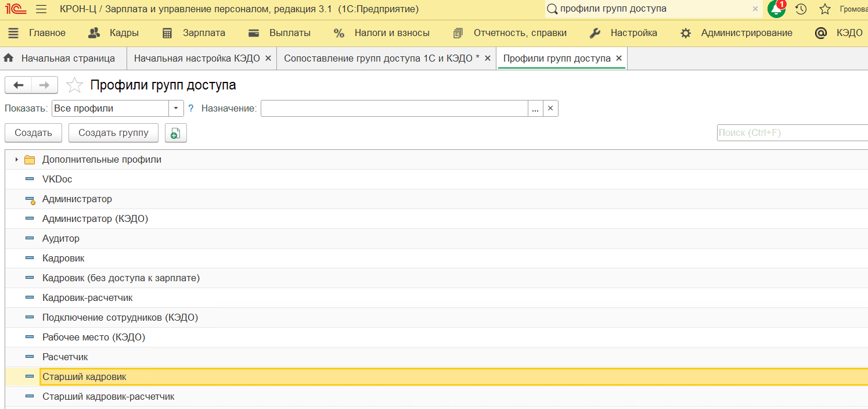The height and width of the screenshot is (409, 868).
Task: Open the Зарплата menu section
Action: coord(193,33)
